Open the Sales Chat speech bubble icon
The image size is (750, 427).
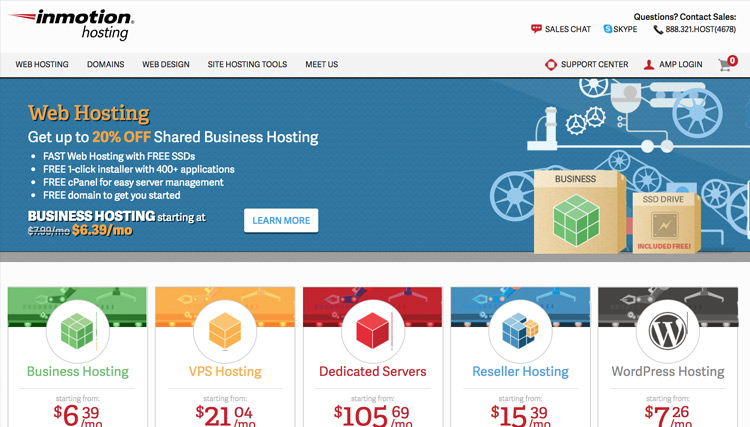(536, 29)
